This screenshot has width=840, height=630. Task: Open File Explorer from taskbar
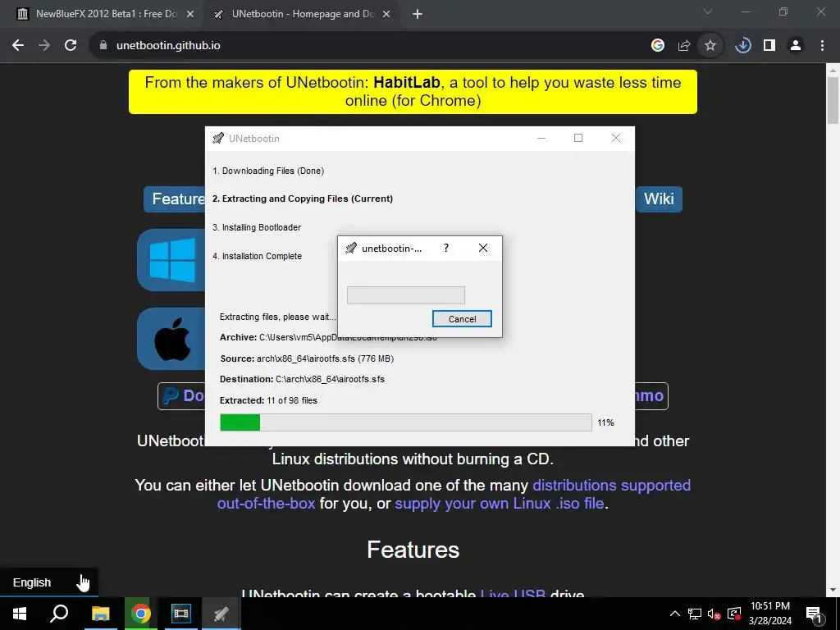tap(100, 614)
